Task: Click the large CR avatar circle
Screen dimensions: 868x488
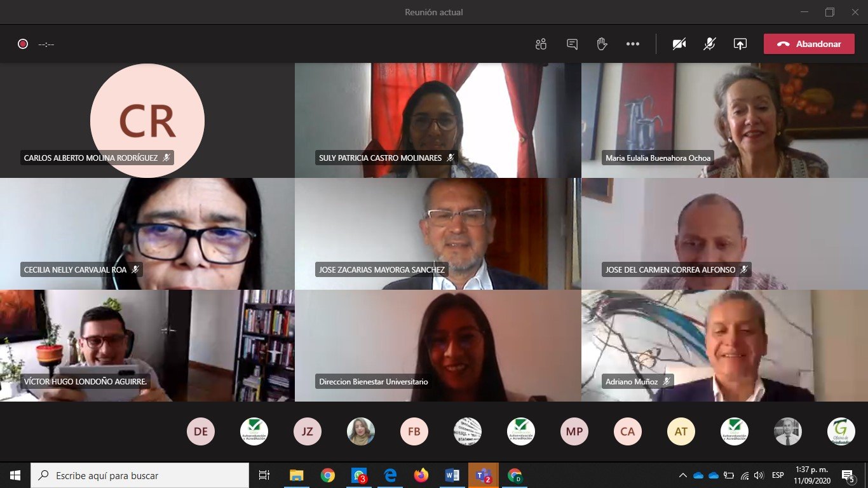Action: (x=147, y=120)
